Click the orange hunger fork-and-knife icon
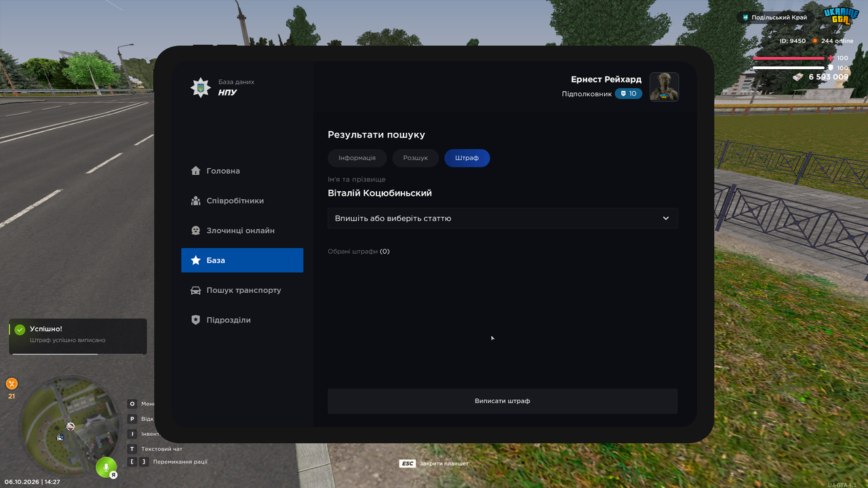The image size is (868, 488). pyautogui.click(x=12, y=384)
